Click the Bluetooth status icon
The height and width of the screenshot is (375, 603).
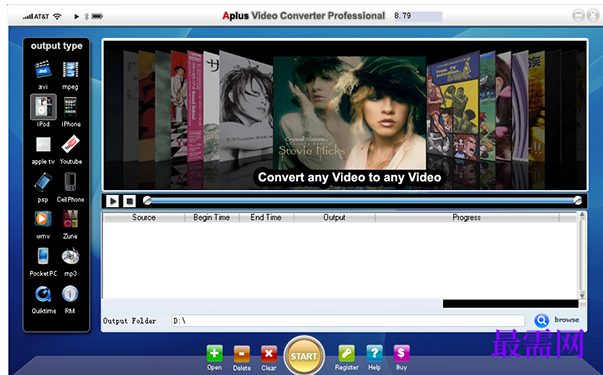click(87, 16)
